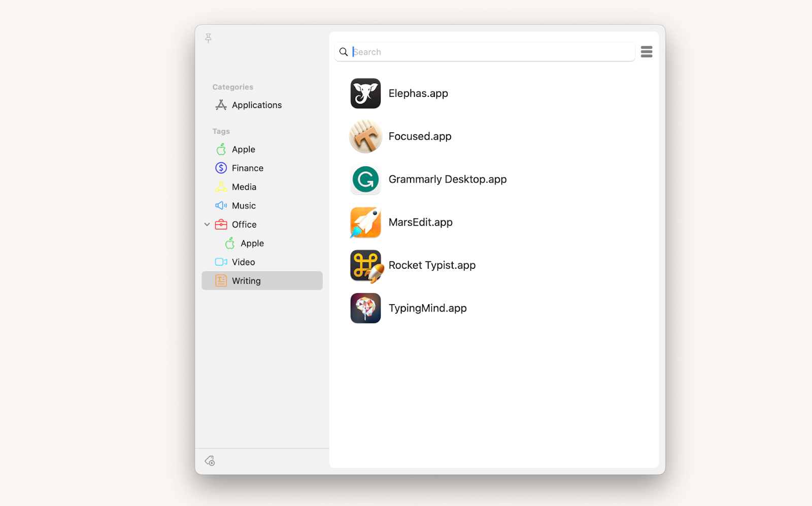This screenshot has width=812, height=506.
Task: Click the Media tag yellow icon
Action: [221, 187]
